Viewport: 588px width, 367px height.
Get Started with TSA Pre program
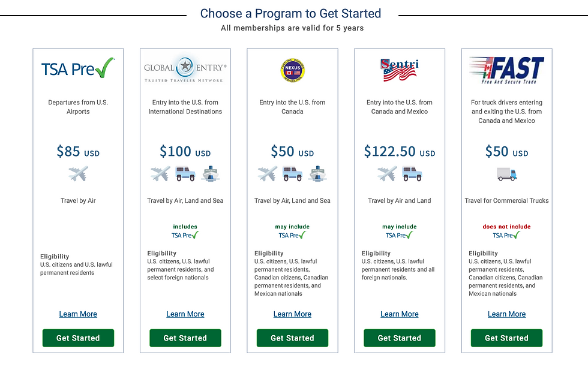click(x=78, y=338)
